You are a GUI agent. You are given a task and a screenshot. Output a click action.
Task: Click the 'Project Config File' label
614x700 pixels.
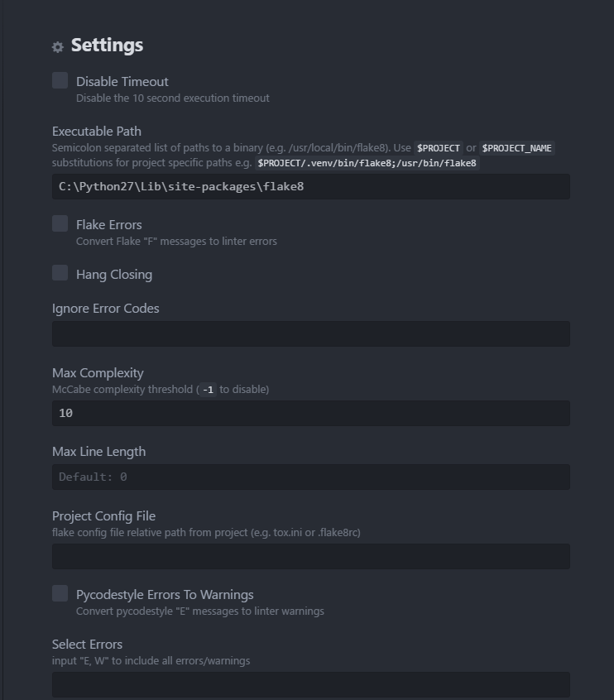click(x=103, y=515)
